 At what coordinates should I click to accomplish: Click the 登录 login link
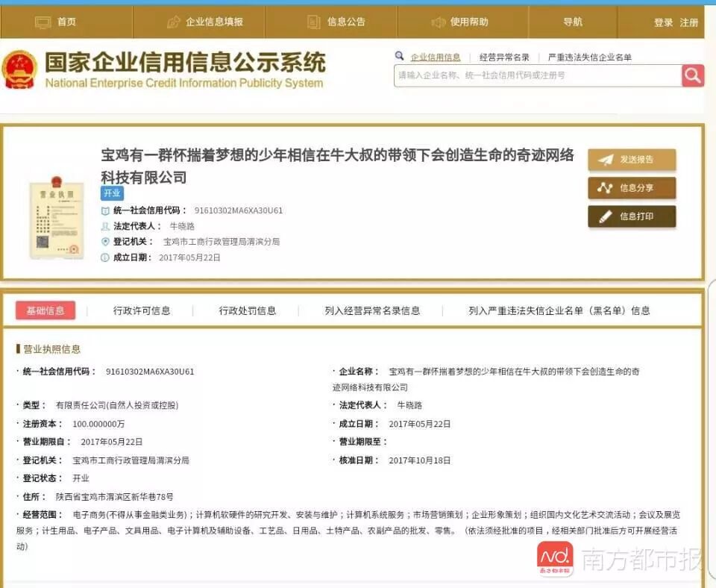click(663, 22)
